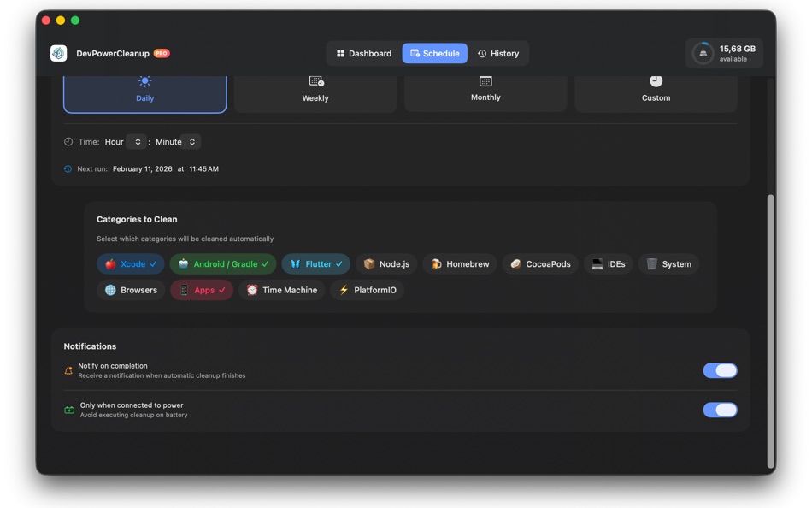812x508 pixels.
Task: Enable the Browsers category chip
Action: pyautogui.click(x=131, y=290)
